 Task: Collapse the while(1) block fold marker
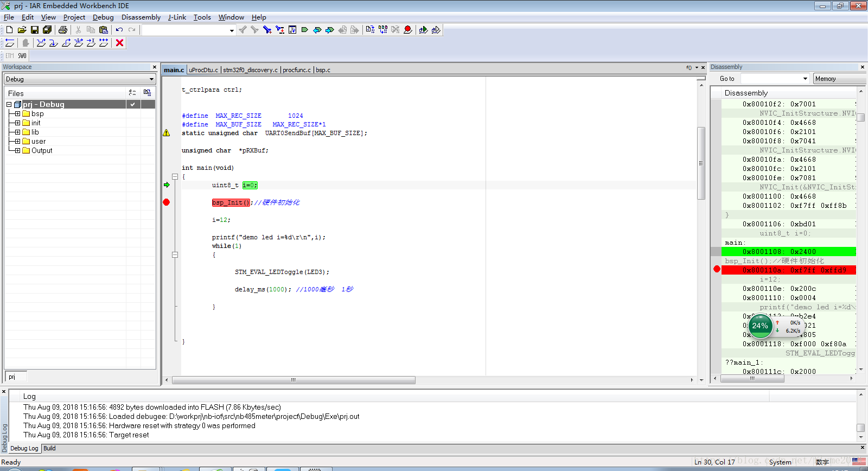[x=175, y=254]
